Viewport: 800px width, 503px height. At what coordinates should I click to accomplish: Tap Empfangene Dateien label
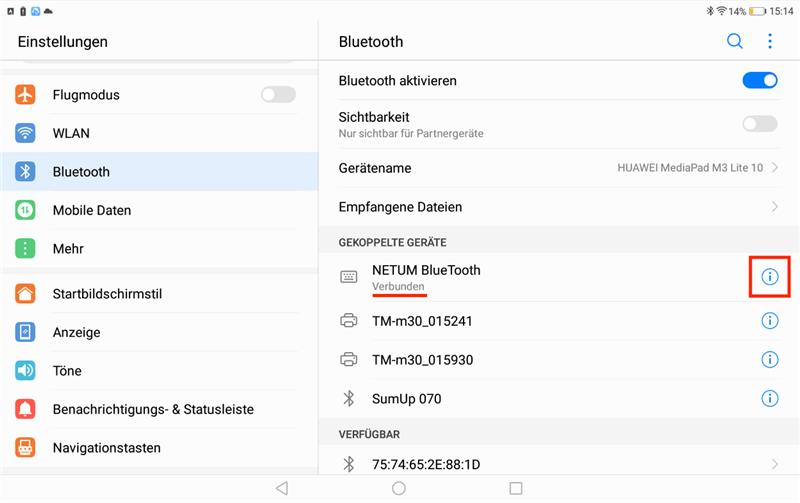pos(400,207)
